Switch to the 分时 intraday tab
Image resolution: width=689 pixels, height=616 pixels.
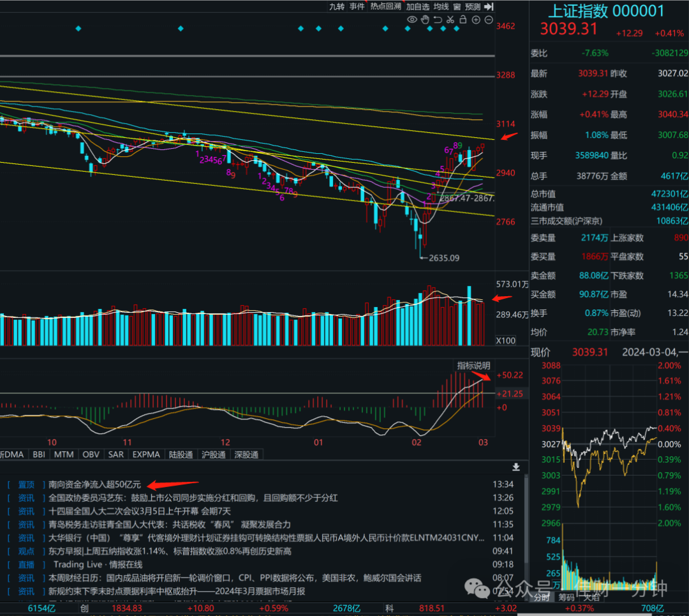tap(542, 597)
